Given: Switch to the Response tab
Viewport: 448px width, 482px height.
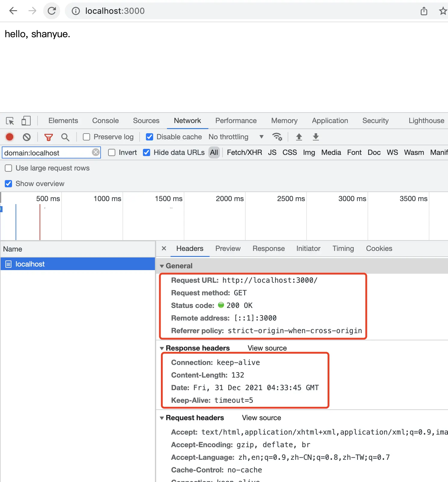Looking at the screenshot, I should point(268,249).
